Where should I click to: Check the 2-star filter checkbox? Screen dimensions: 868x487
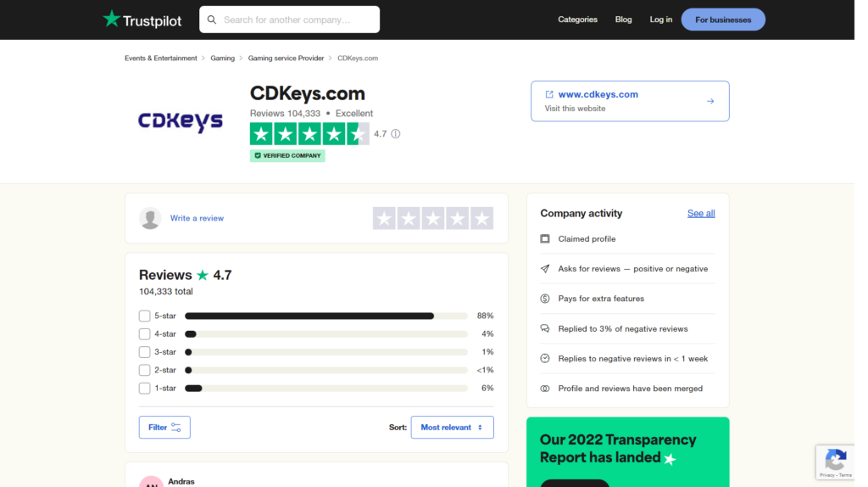(144, 370)
